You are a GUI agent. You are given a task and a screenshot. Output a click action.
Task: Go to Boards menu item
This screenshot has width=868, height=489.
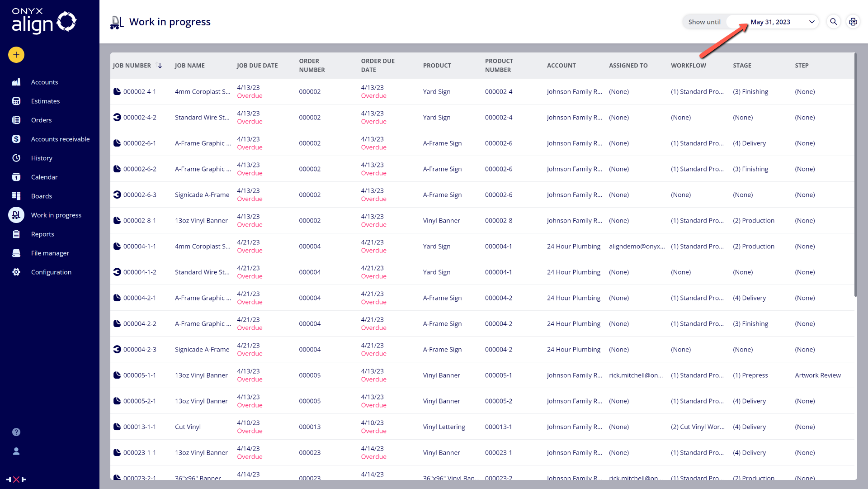point(42,196)
